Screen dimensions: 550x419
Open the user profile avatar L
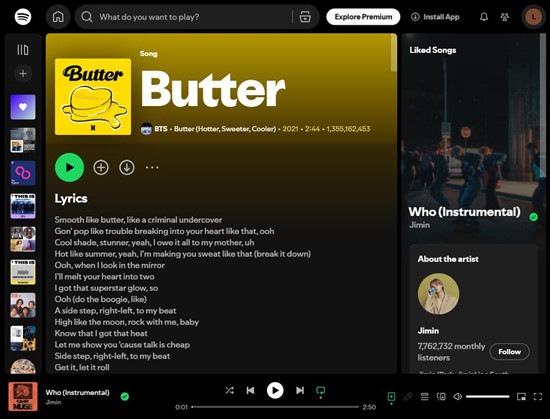533,16
